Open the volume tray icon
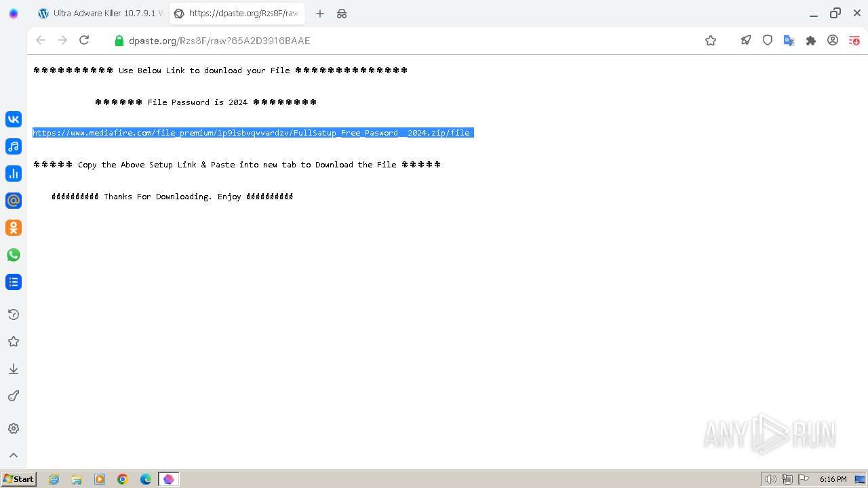 [x=771, y=479]
